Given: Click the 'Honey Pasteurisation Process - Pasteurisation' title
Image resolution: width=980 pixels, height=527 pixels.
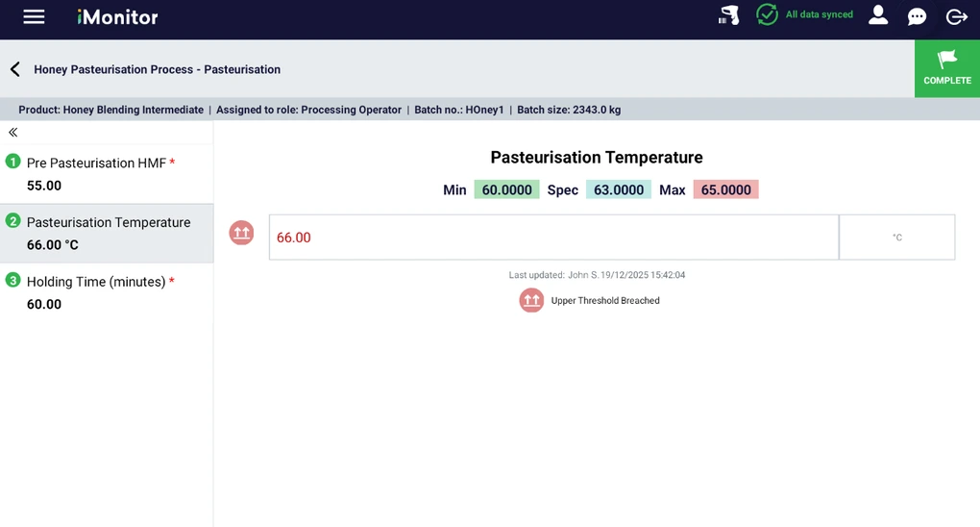Looking at the screenshot, I should tap(157, 69).
